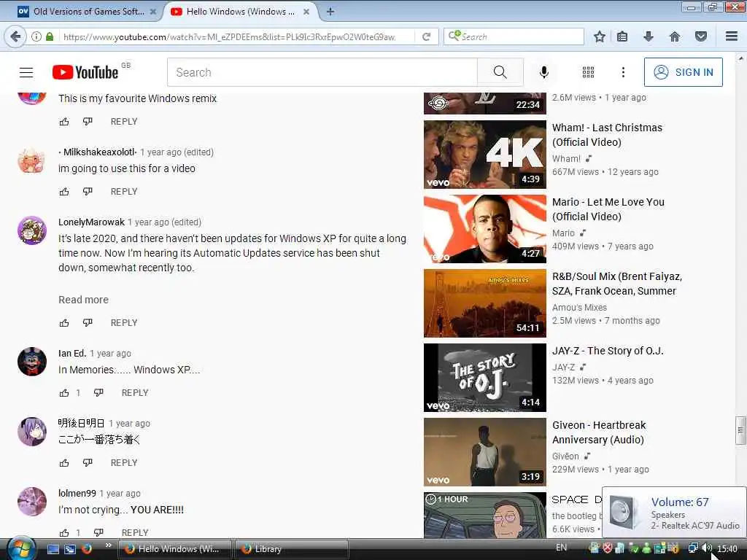Open the Firefox hamburger menu
747x560 pixels.
tap(732, 36)
